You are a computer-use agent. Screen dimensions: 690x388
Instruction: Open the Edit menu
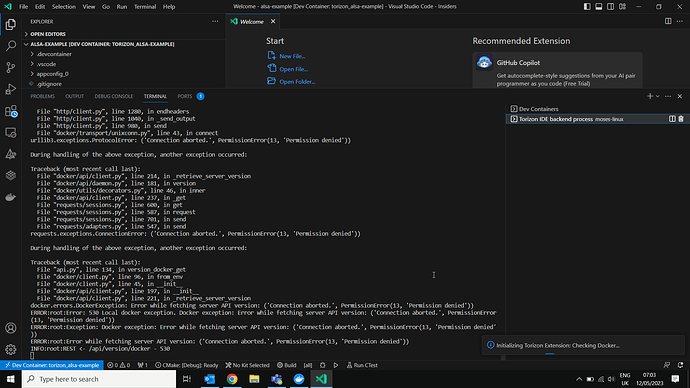[x=40, y=7]
